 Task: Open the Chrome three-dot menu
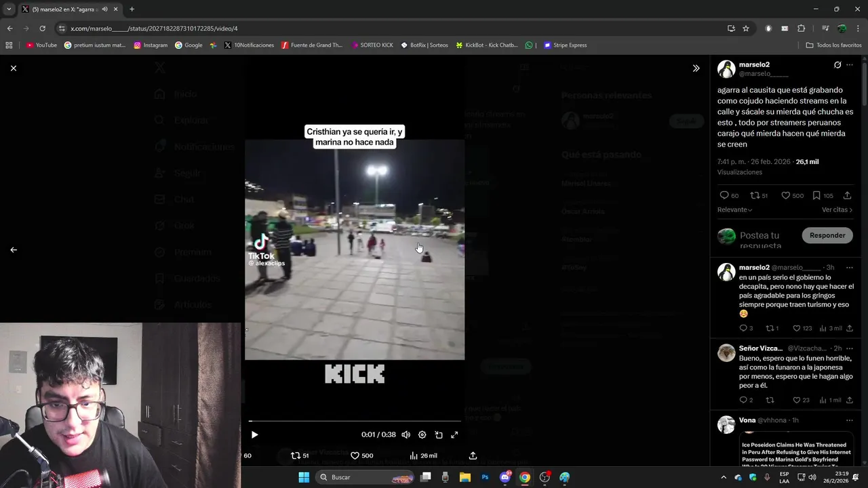(858, 28)
